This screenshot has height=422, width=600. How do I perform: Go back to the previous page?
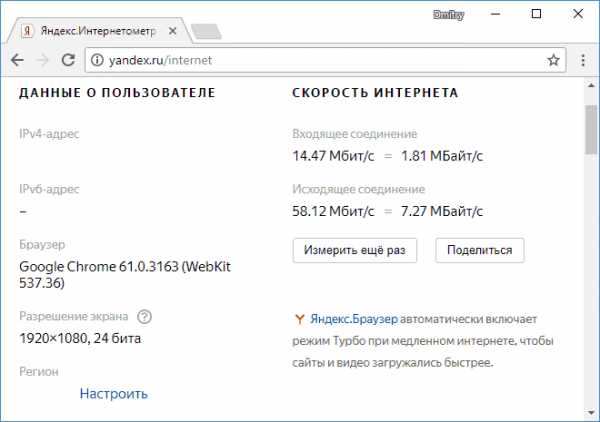[17, 60]
